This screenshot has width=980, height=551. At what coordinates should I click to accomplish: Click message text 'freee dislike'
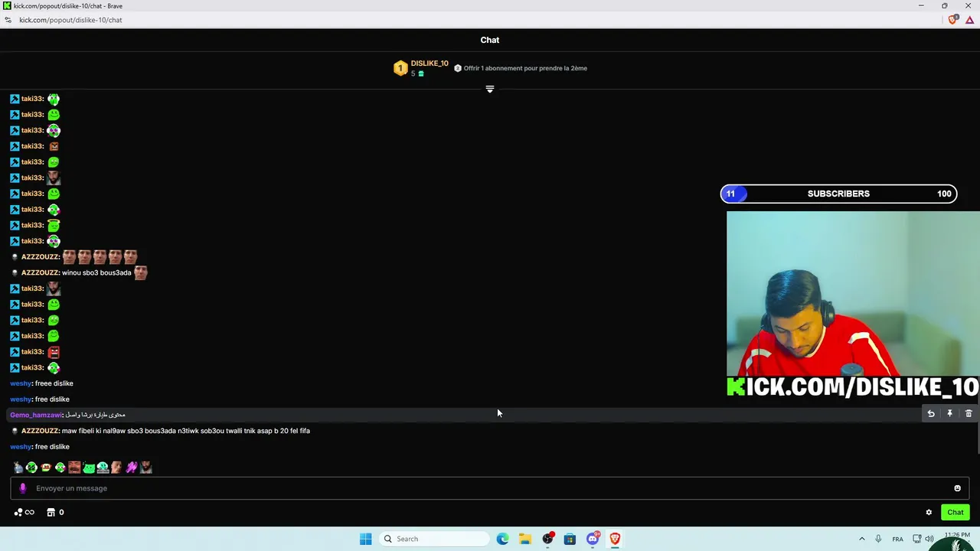[x=54, y=383]
